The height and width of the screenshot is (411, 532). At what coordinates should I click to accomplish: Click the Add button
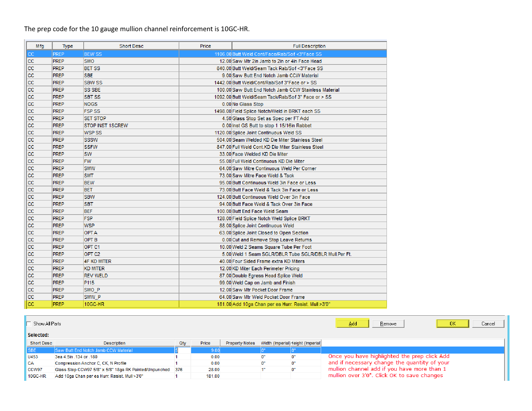[352, 324]
